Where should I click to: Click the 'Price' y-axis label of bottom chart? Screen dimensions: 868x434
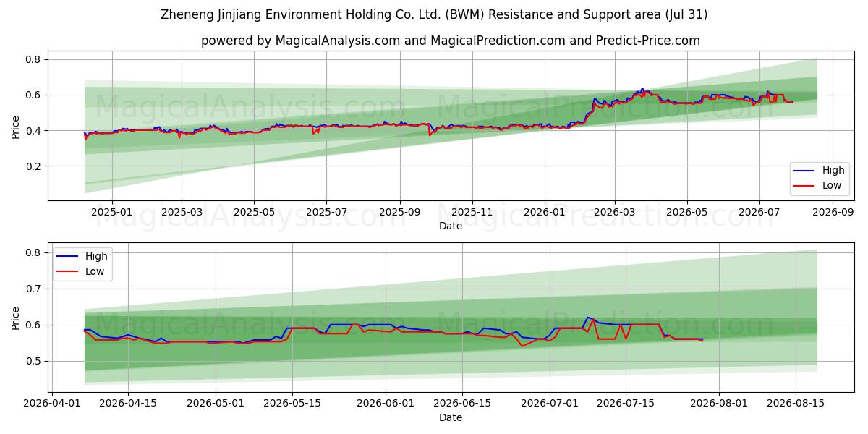[x=15, y=318]
